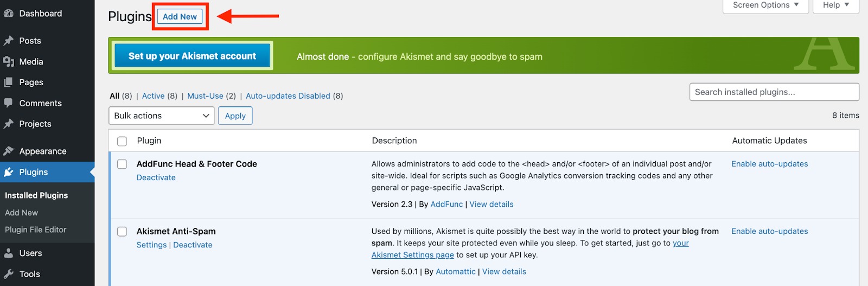
Task: Open the Bulk actions dropdown
Action: click(161, 116)
